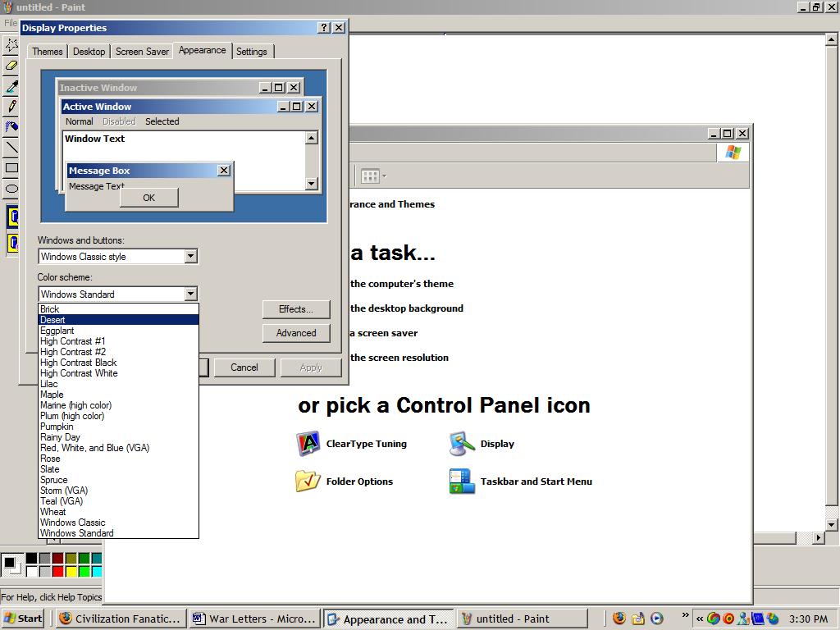
Task: Select Teal (VGA) in the scheme list
Action: pyautogui.click(x=118, y=501)
